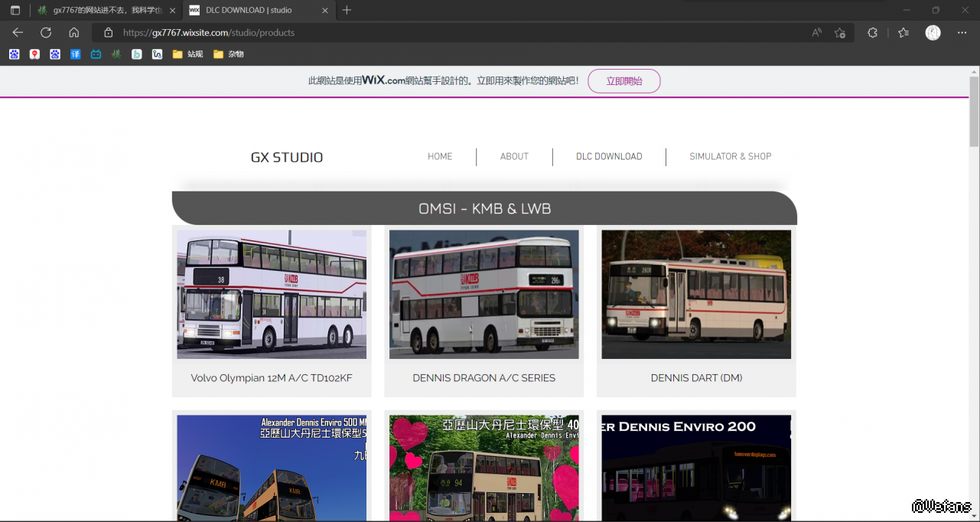This screenshot has height=522, width=980.
Task: Open the DENNIS DART (DM) product link
Action: click(x=696, y=378)
